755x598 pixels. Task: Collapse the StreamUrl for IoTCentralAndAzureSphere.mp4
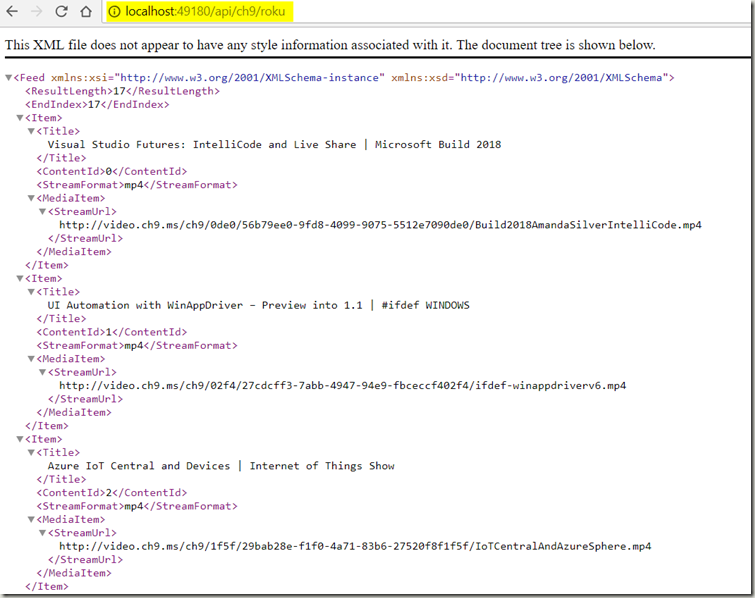point(42,533)
